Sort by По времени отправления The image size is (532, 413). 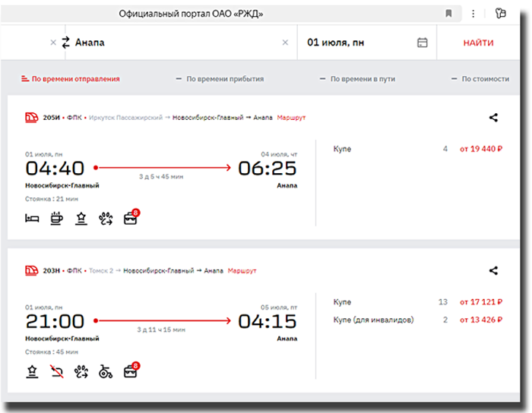click(x=71, y=79)
